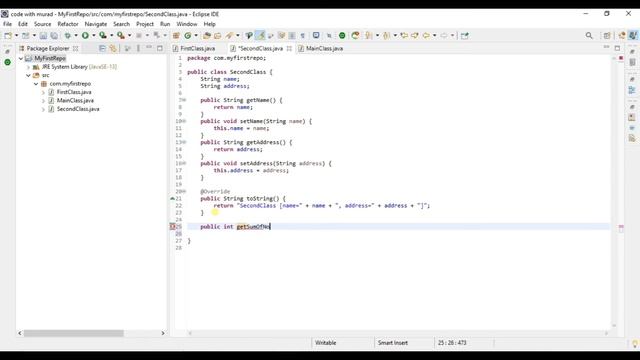Click the error marker on line 25
Viewport: 640px width, 360px height.
pos(173,227)
